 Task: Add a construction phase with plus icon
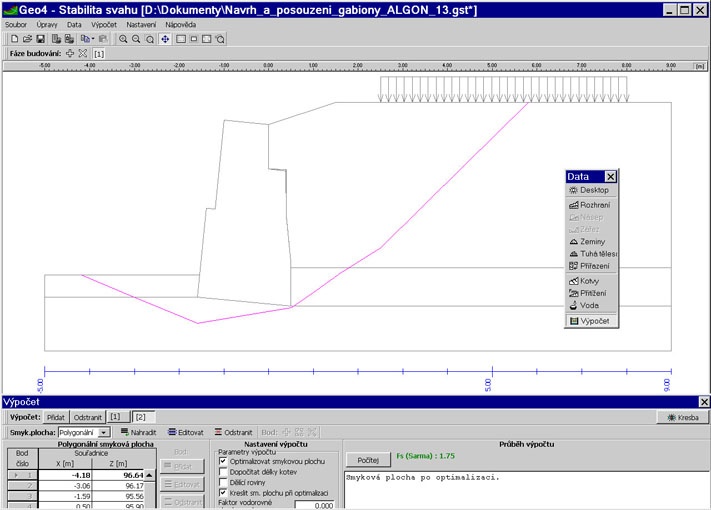coord(70,53)
